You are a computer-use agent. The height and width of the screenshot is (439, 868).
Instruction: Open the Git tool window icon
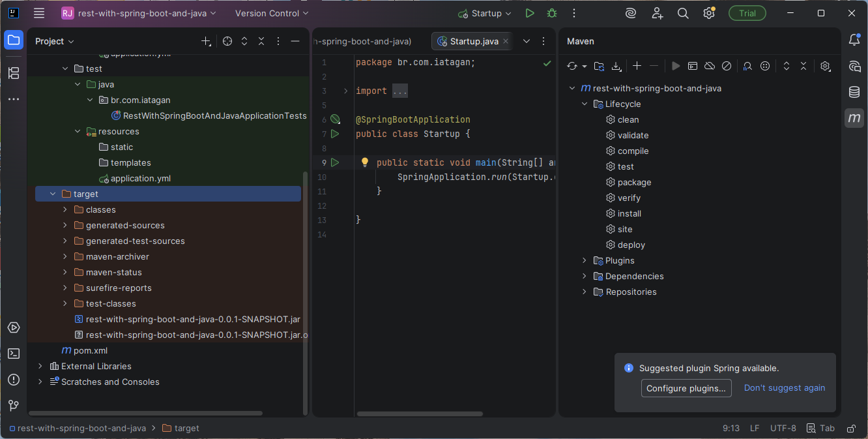point(14,406)
